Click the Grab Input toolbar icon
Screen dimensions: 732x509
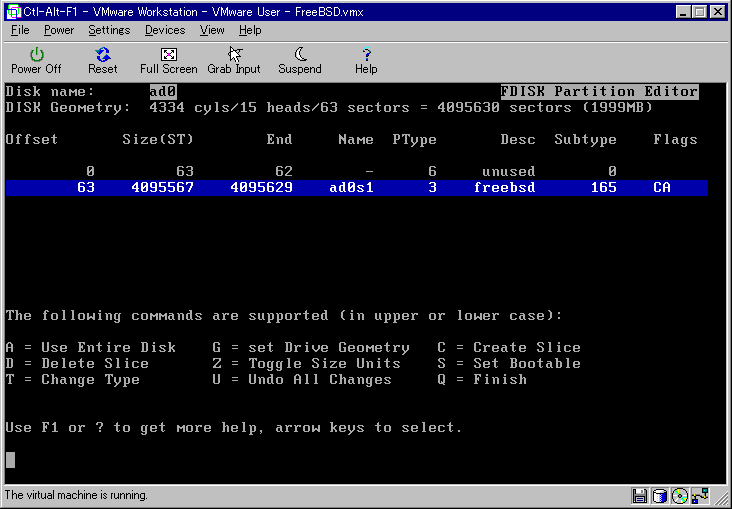click(234, 61)
